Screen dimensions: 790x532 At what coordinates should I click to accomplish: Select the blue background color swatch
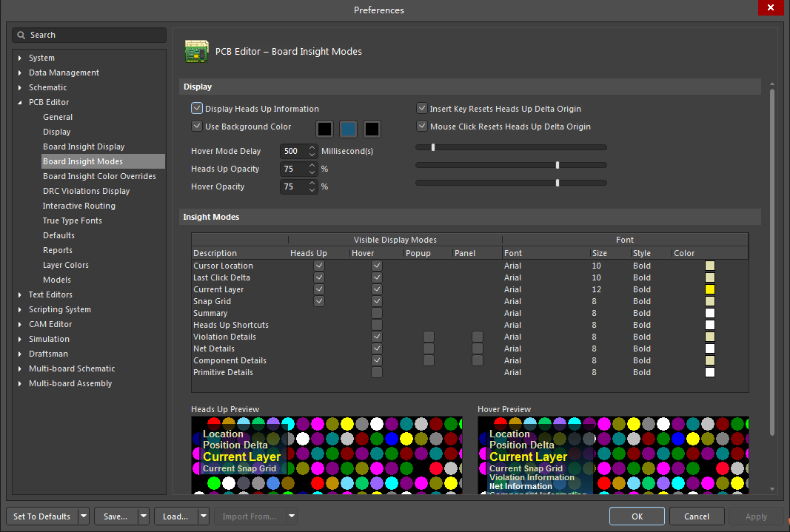point(348,128)
